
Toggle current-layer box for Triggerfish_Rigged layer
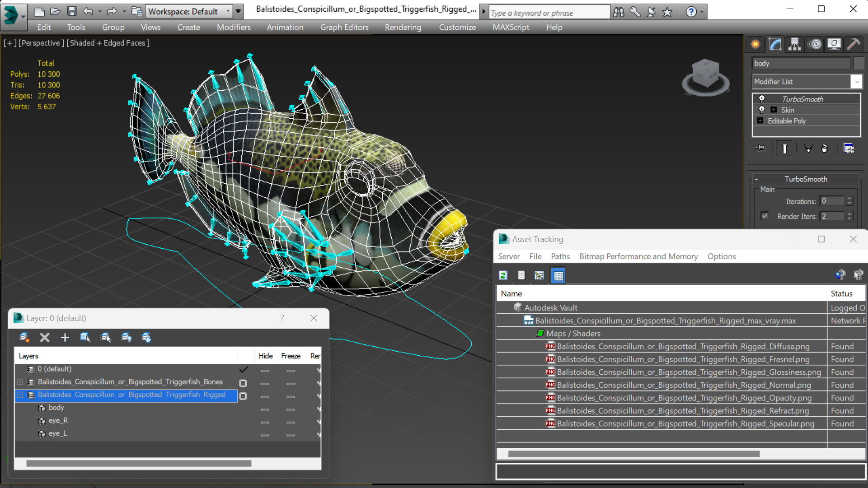(x=243, y=396)
